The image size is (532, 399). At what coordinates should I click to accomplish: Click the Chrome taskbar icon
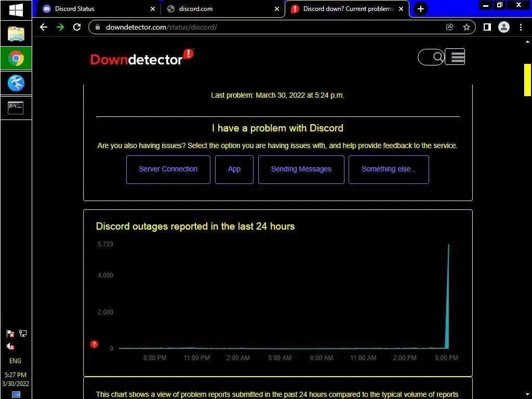16,58
